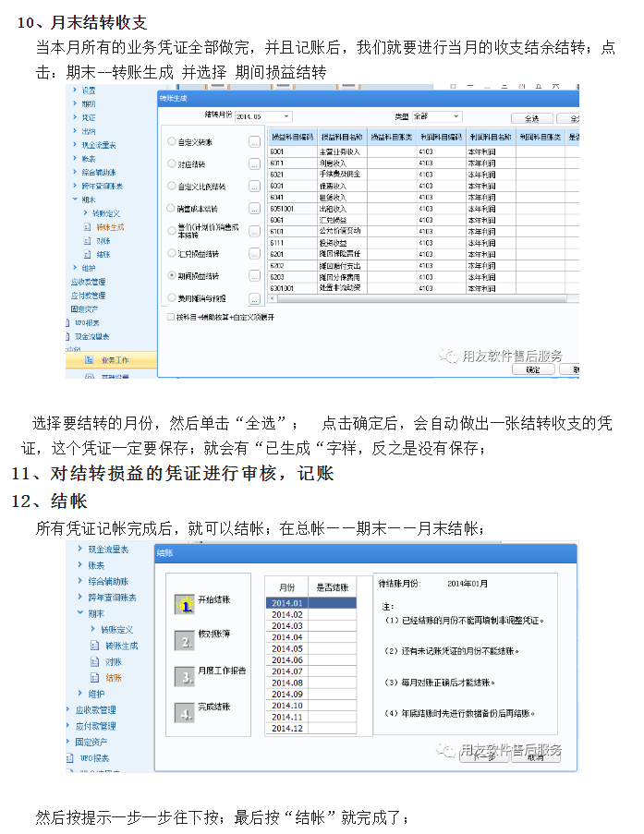Expand 出纳 node beside 转账生成 dialog
Image resolution: width=644 pixels, height=834 pixels.
(75, 131)
